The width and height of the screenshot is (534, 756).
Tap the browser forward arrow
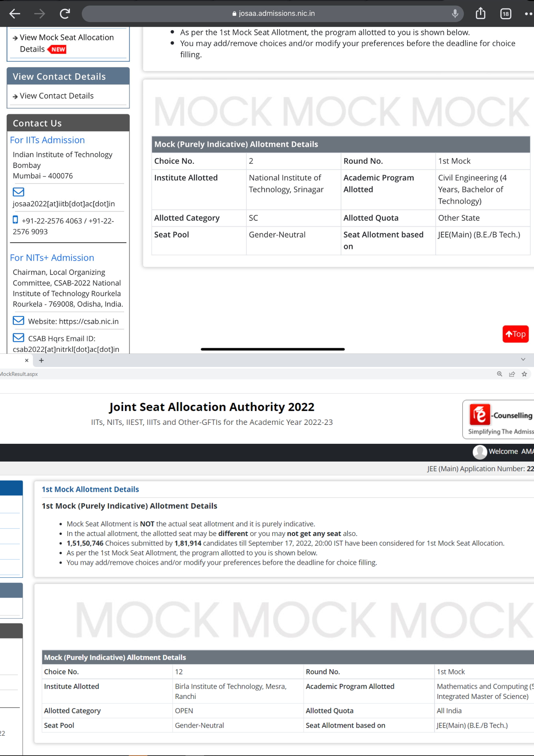[x=40, y=14]
